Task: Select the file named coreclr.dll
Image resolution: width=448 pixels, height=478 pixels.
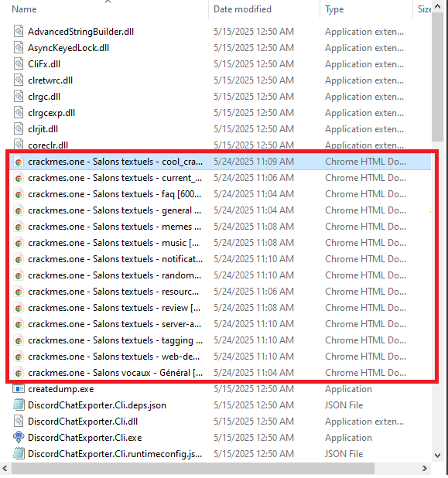Action: pos(48,145)
